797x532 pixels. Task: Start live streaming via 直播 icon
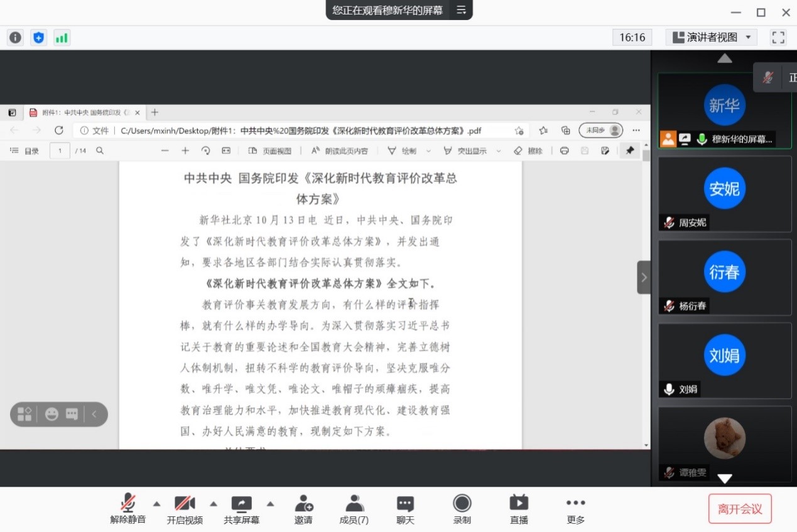pyautogui.click(x=518, y=509)
